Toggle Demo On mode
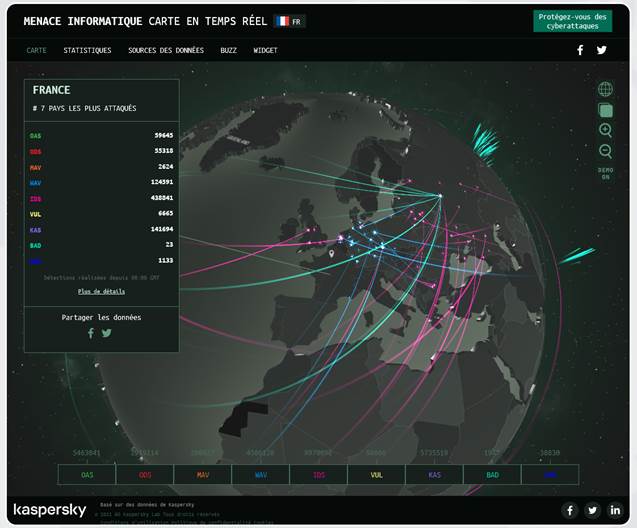Screen dimensions: 637x528 605,173
